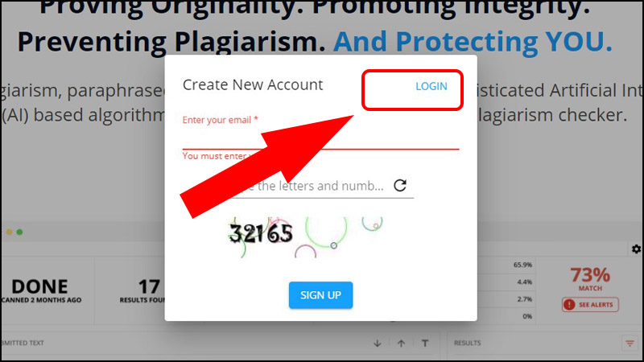Image resolution: width=644 pixels, height=362 pixels.
Task: Click the up arrow in submitted text bar
Action: (401, 343)
